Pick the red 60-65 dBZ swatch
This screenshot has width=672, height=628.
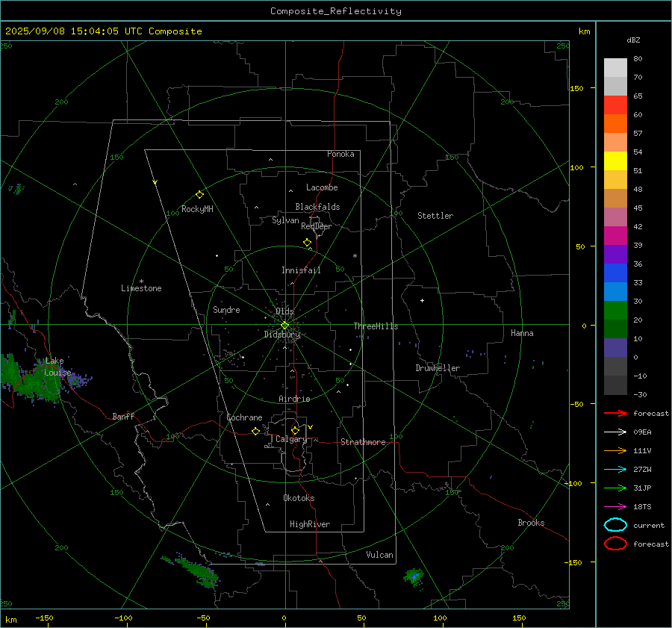click(615, 105)
